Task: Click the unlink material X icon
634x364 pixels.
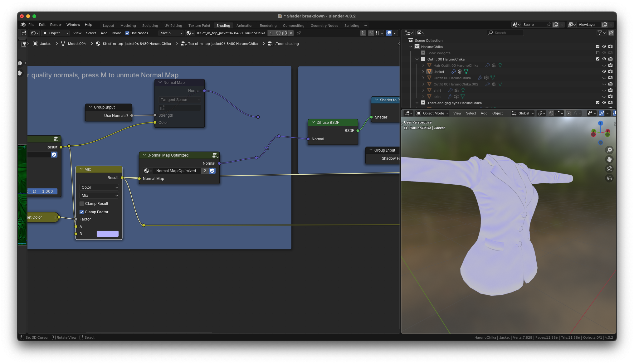Action: 291,33
